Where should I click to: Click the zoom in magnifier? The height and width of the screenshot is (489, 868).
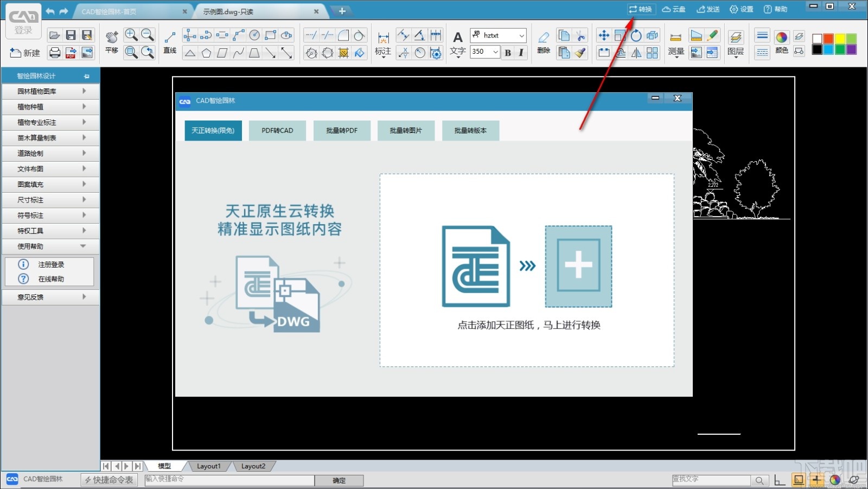131,35
